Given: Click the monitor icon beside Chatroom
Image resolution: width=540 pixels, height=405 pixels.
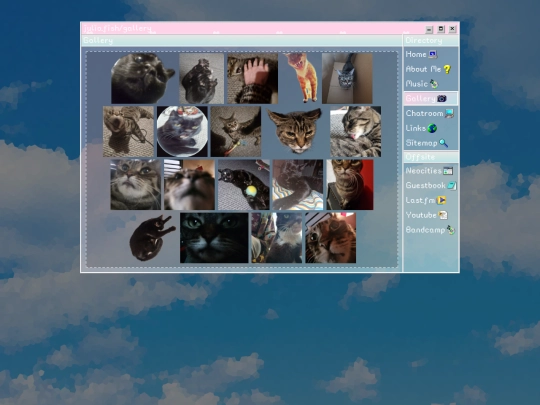Looking at the screenshot, I should tap(449, 113).
